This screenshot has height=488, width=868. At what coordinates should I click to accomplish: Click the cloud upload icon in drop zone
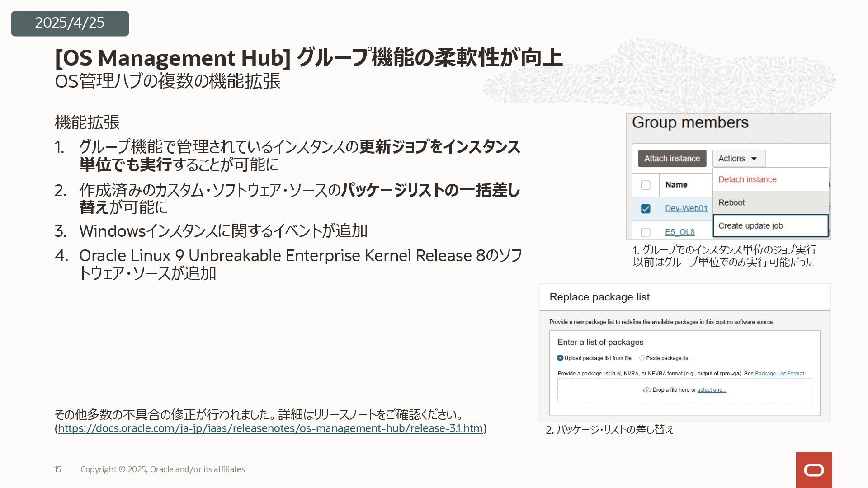click(647, 390)
